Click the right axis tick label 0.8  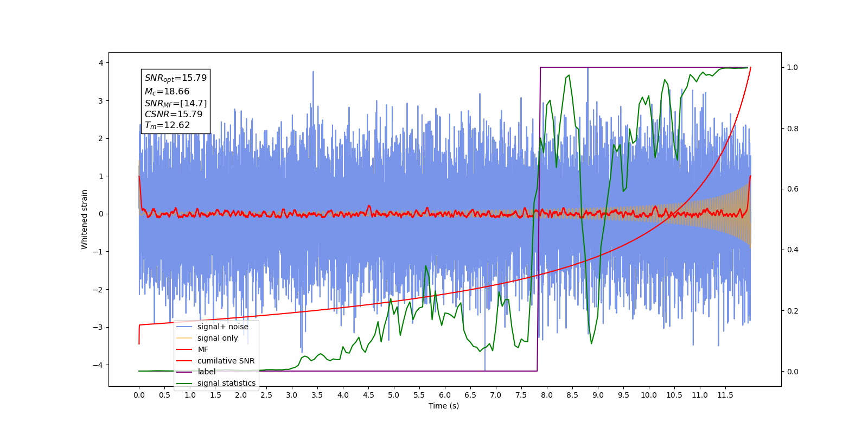(x=793, y=129)
